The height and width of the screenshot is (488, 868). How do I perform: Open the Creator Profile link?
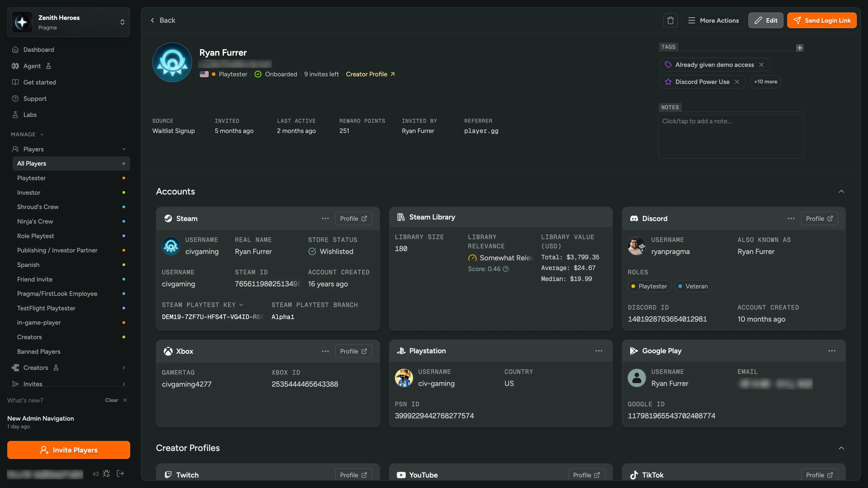[x=370, y=74]
